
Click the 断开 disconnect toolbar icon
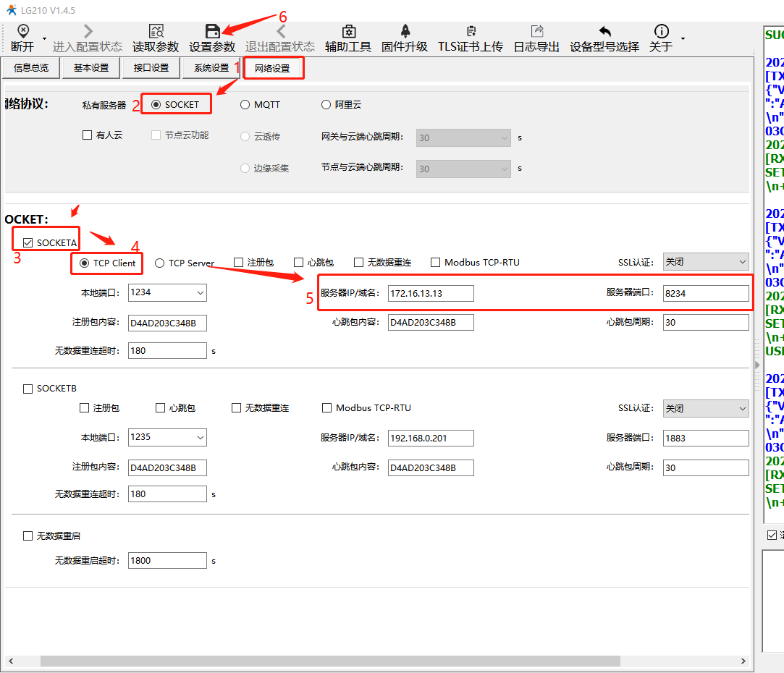[x=22, y=31]
